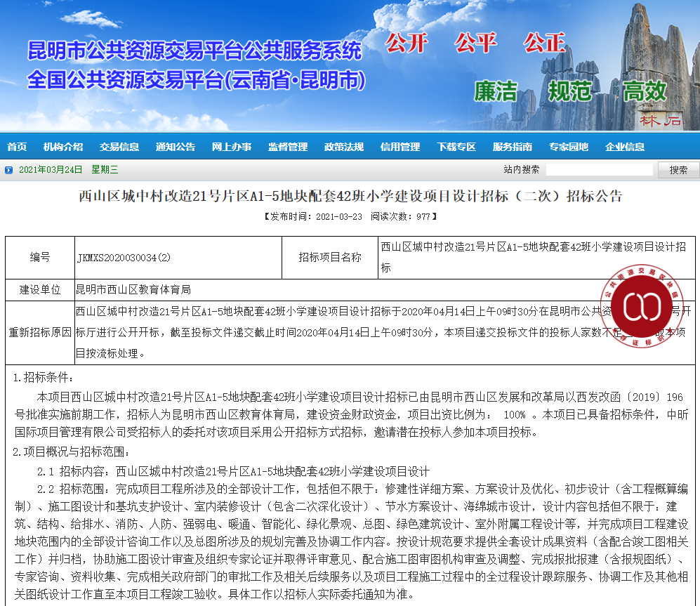Click the 搜索 search button
This screenshot has height=606, width=700.
coord(678,170)
